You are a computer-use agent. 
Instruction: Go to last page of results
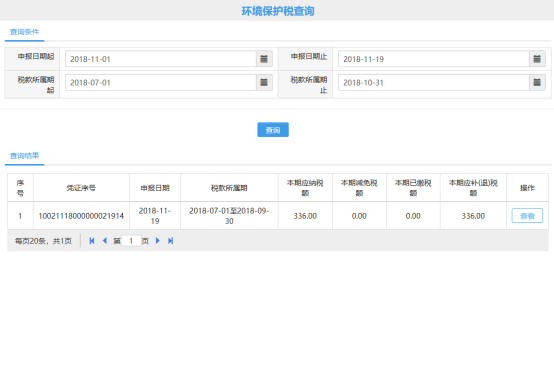[171, 241]
